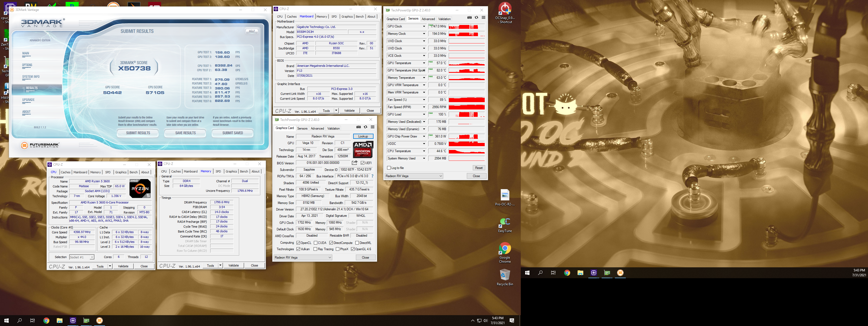Click the CPU Name field AMD Ryzen 5 3600
868x326 pixels.
(98, 181)
